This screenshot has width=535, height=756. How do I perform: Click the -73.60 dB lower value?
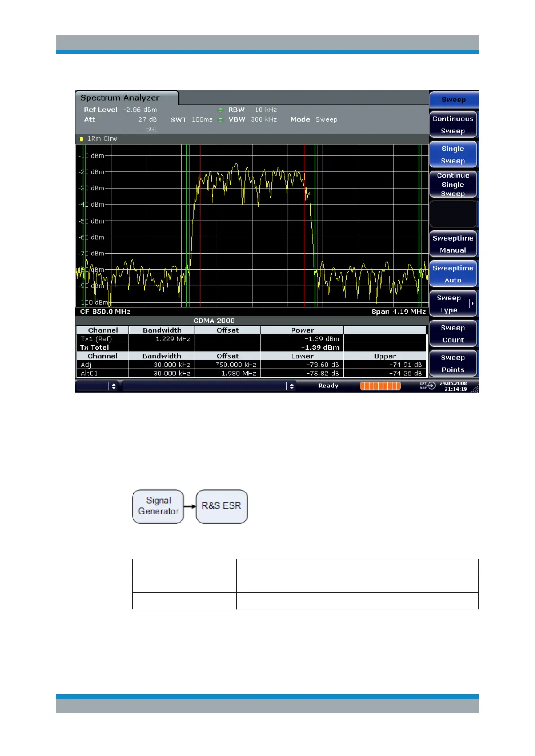click(323, 365)
